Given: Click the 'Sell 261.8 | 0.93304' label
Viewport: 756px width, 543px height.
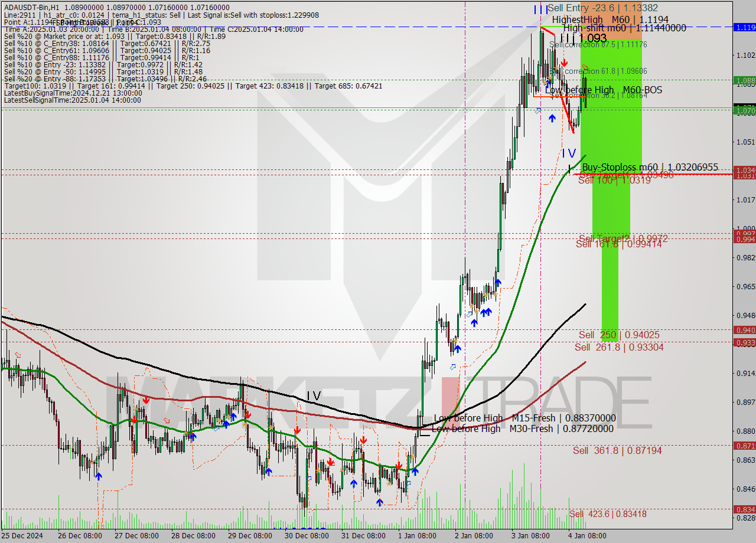Looking at the screenshot, I should point(619,347).
